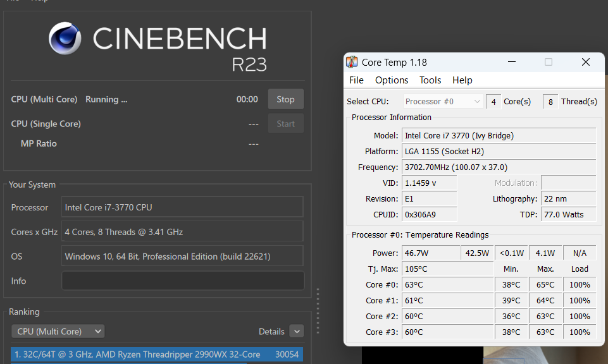Image resolution: width=608 pixels, height=364 pixels.
Task: Click the VID 1.1459 v field
Action: coord(429,183)
